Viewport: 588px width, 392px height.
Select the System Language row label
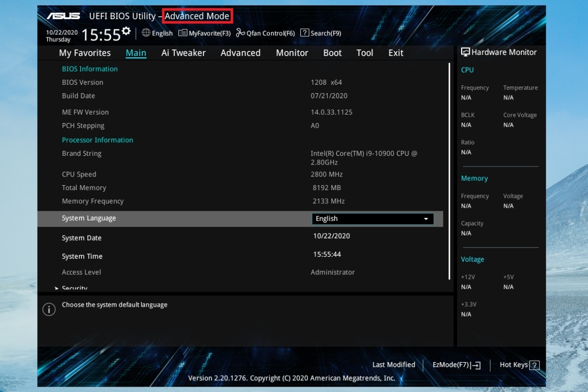pos(89,218)
